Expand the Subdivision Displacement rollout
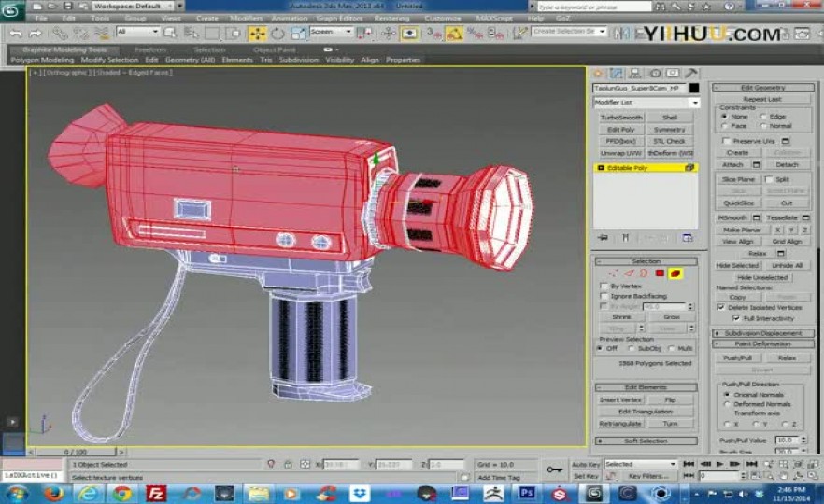Viewport: 824px width, 504px height. 763,333
